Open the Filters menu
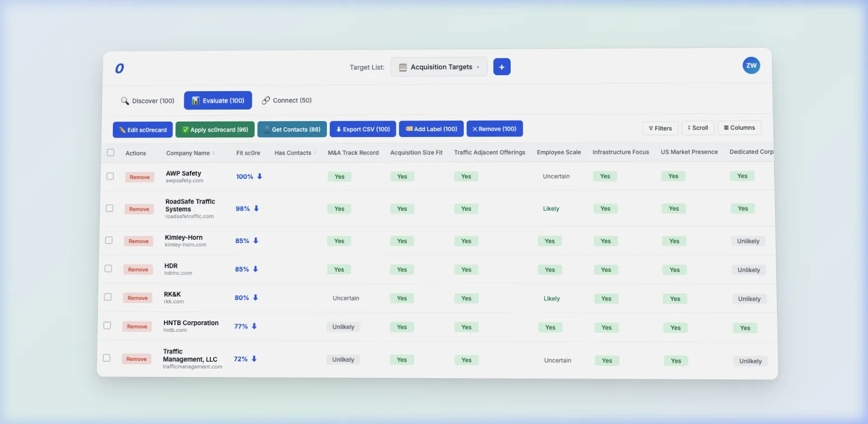The width and height of the screenshot is (868, 424). (x=660, y=128)
